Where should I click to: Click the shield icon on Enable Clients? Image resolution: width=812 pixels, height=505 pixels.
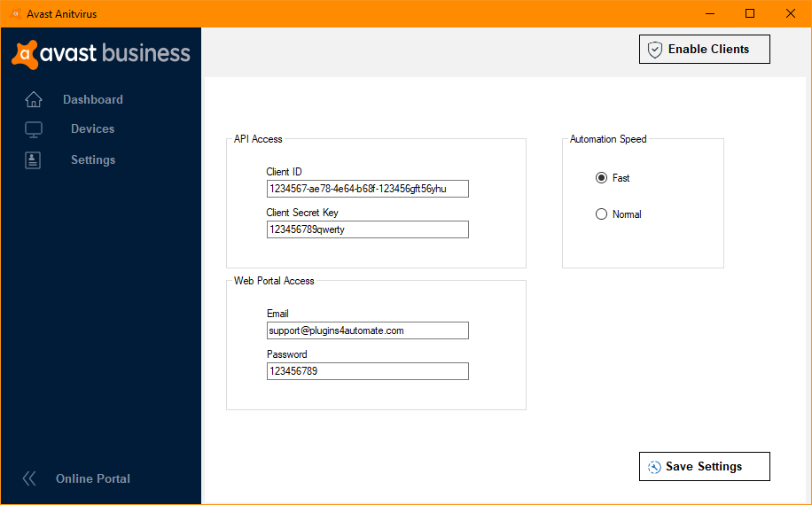[655, 50]
